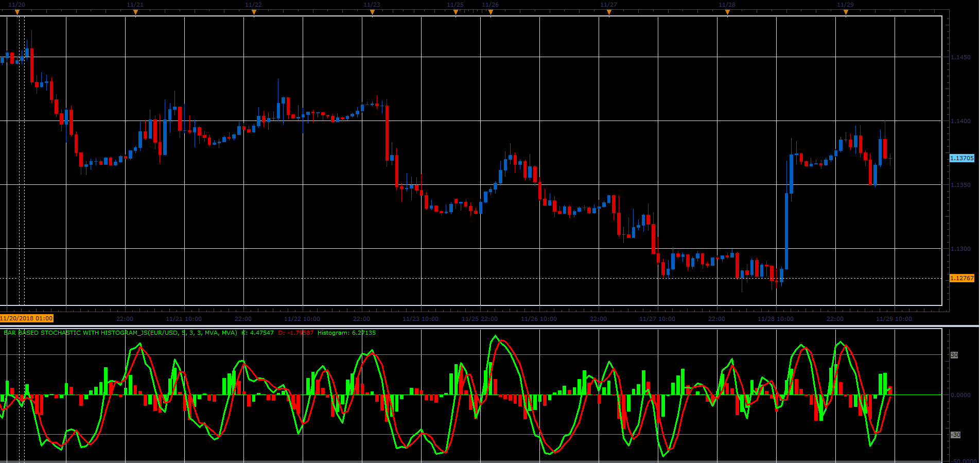Click the 11/21 day marker triangle
Viewport: 980px width, 463px height.
[135, 12]
